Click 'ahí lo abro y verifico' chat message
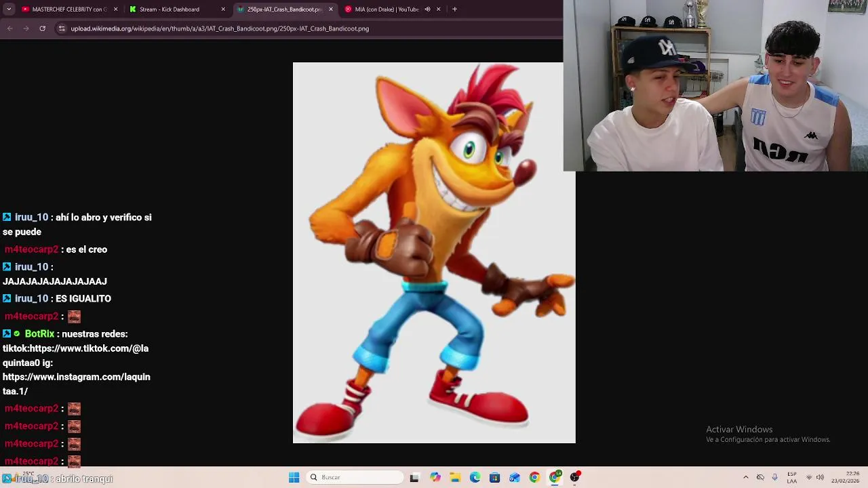This screenshot has height=488, width=868. coord(77,224)
